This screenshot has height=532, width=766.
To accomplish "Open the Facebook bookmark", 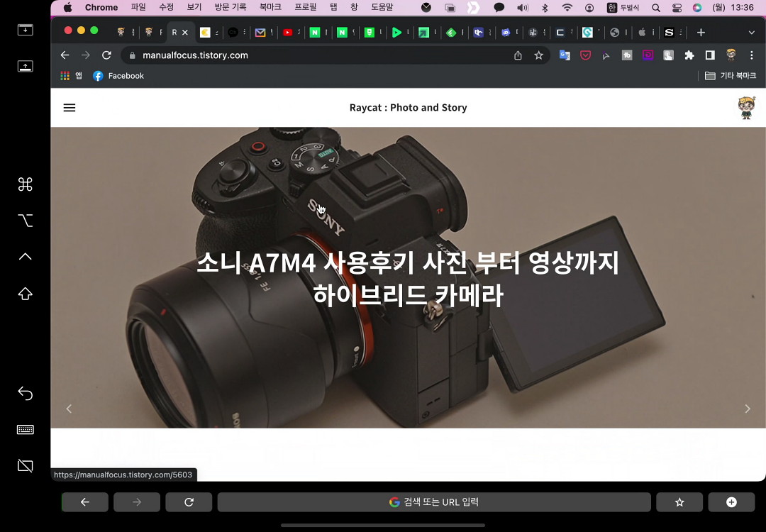I will (118, 76).
